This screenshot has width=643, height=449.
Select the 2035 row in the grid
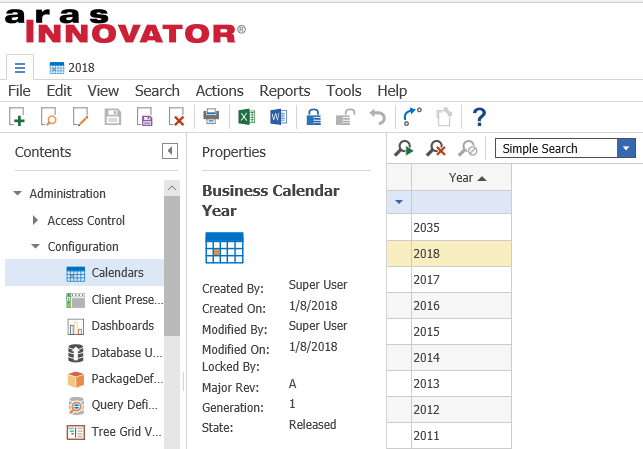tap(461, 228)
